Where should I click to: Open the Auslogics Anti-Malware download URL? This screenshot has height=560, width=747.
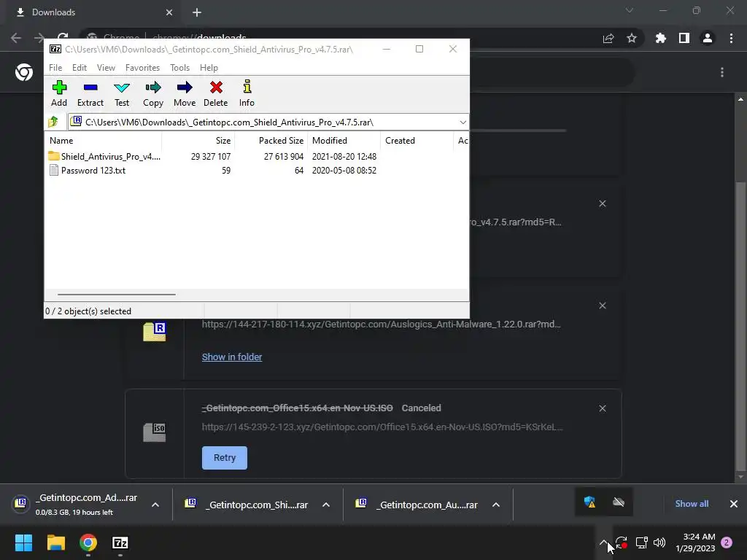tap(381, 324)
